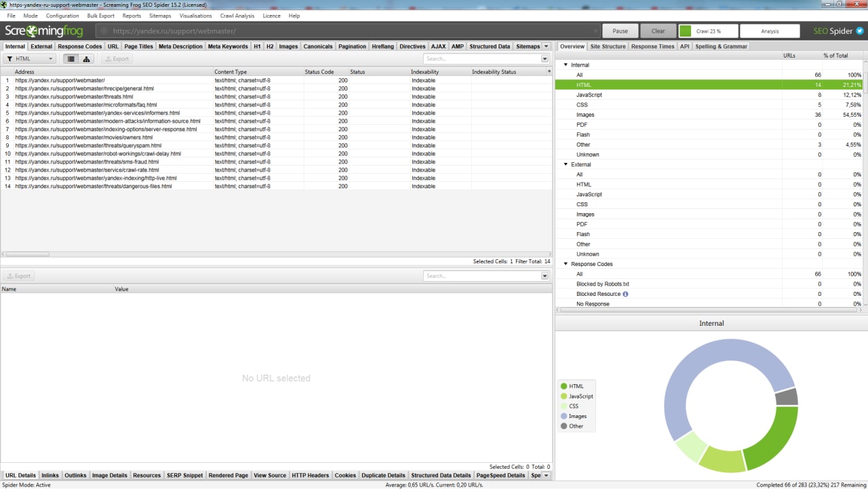
Task: Open the SERP Snippet bottom tab
Action: [185, 475]
